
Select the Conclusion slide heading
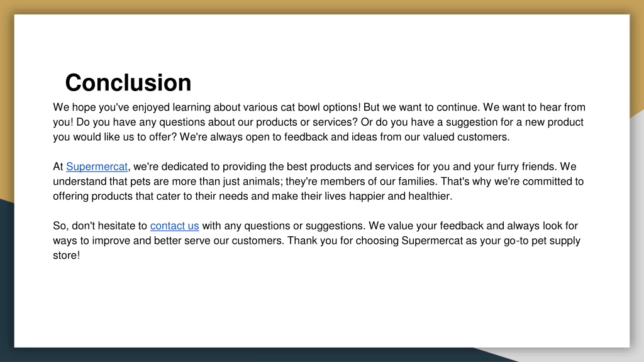pyautogui.click(x=128, y=82)
